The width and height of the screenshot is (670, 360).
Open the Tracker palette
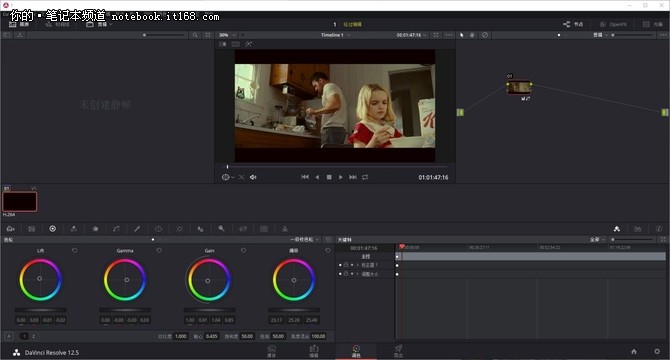[x=179, y=229]
